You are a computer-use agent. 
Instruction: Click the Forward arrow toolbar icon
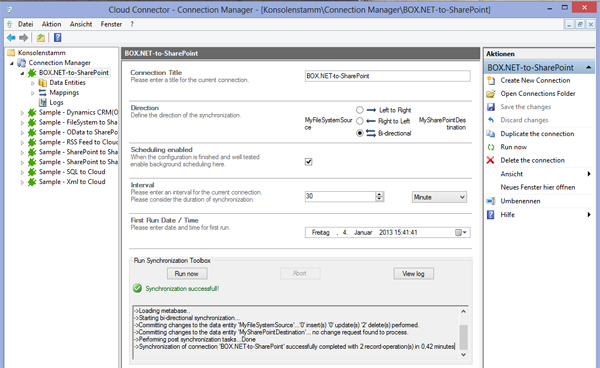[24, 37]
